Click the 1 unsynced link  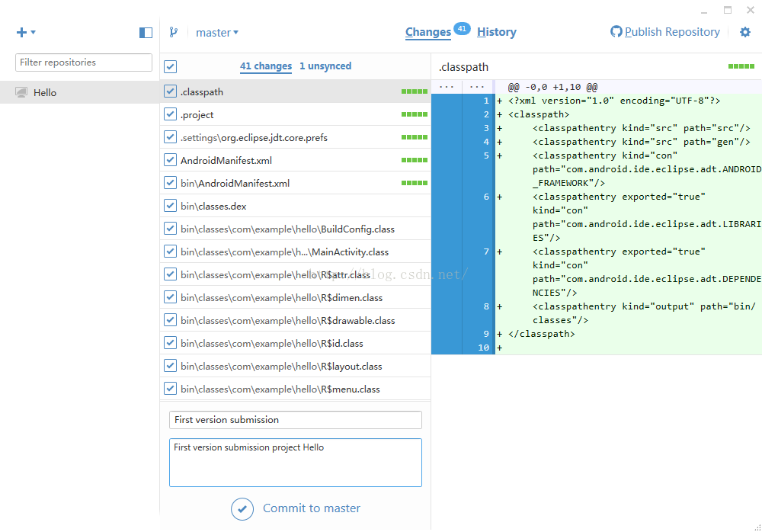click(x=325, y=66)
